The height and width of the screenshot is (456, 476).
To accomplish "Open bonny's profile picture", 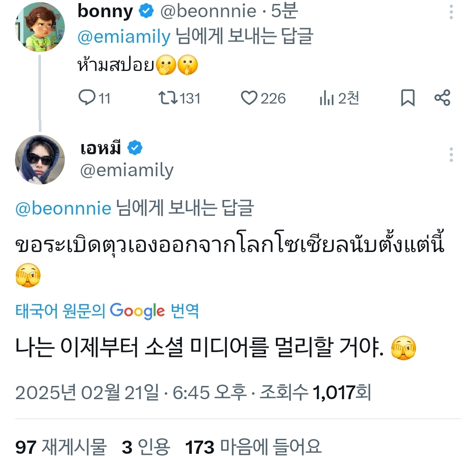I will click(x=40, y=27).
